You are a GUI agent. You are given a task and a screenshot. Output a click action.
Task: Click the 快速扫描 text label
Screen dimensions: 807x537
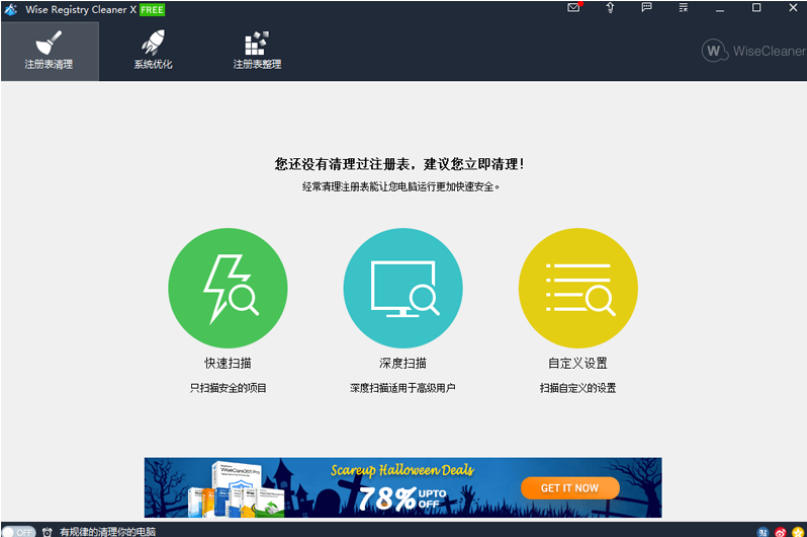point(227,363)
